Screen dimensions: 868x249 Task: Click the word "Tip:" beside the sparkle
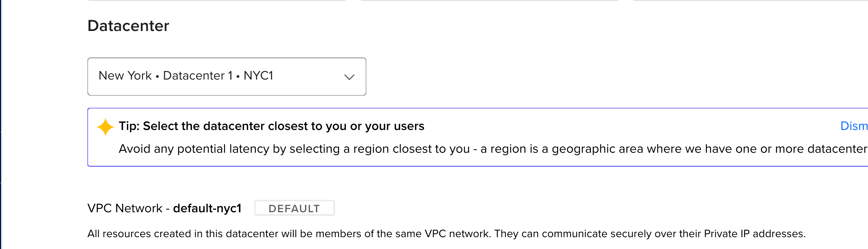click(129, 126)
